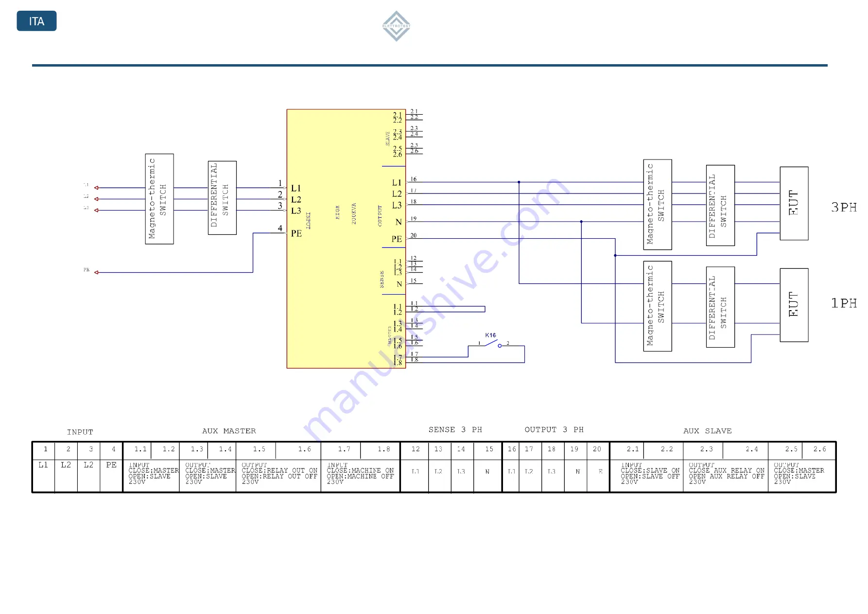This screenshot has height=614, width=868.
Task: Click table cell 2.4
Action: coord(746,450)
